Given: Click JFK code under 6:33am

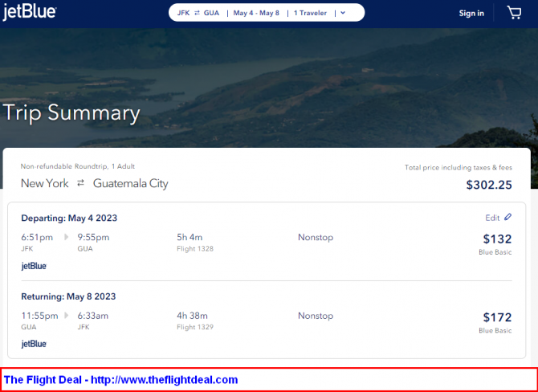Looking at the screenshot, I should coord(84,327).
